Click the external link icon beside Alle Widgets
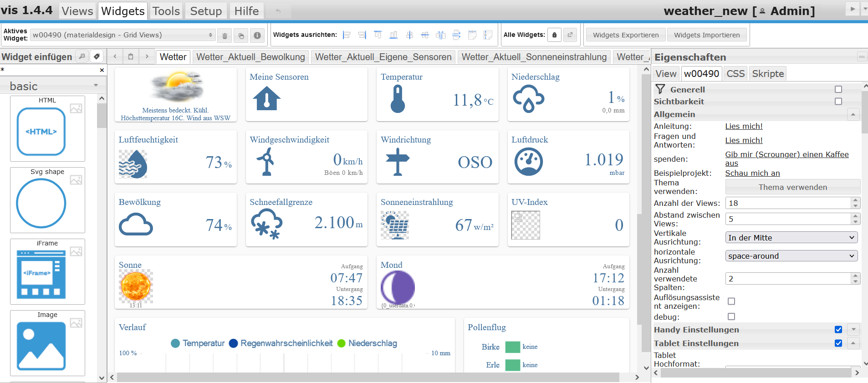 [570, 35]
